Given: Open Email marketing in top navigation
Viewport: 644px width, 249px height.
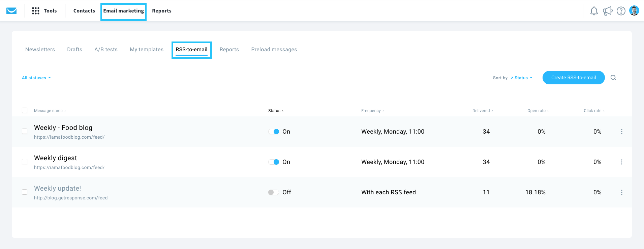Looking at the screenshot, I should click(124, 11).
